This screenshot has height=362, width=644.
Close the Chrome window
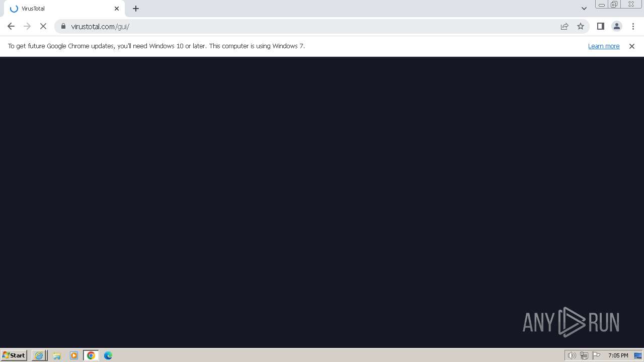coord(631,5)
